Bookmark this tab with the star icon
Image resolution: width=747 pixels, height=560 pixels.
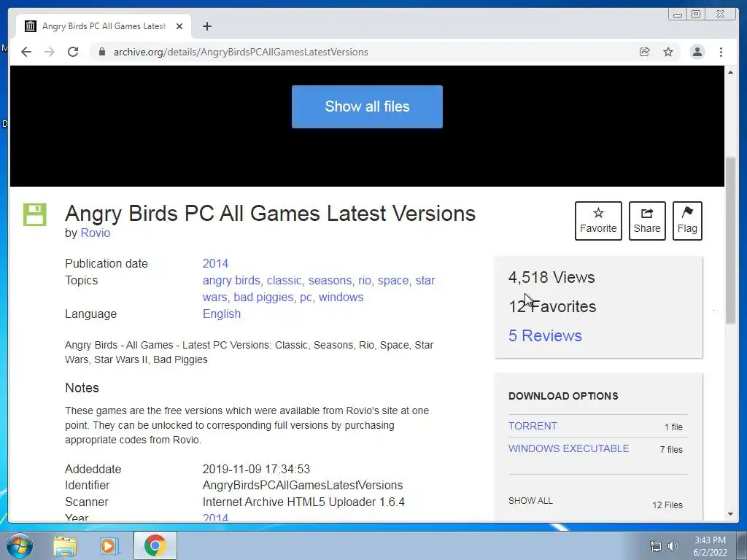668,52
